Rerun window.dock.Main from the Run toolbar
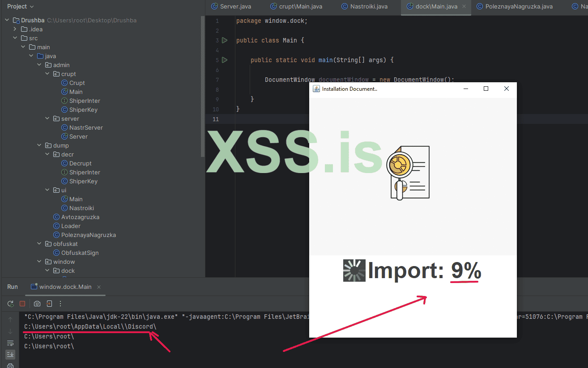Screen dimensions: 588x368 [x=10, y=304]
